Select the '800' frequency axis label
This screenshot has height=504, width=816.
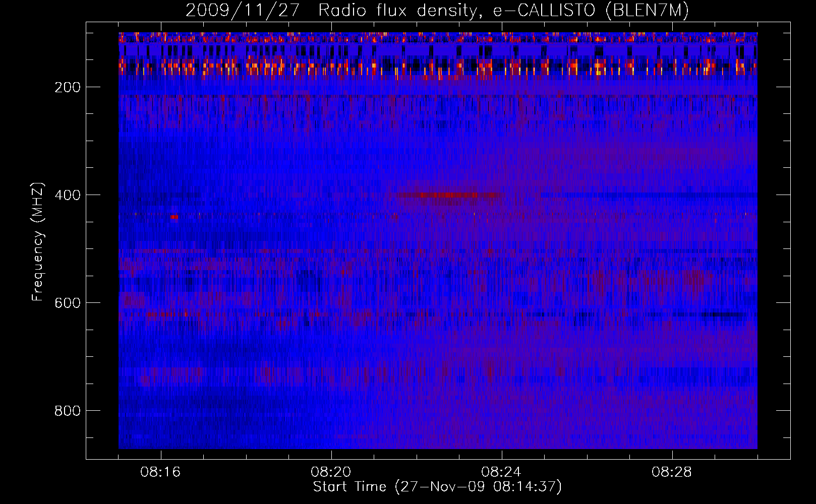point(68,411)
